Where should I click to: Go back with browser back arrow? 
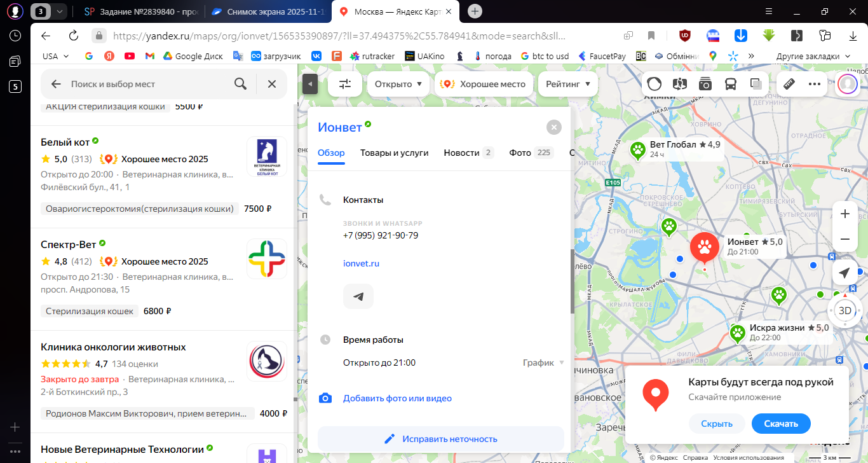pos(45,36)
